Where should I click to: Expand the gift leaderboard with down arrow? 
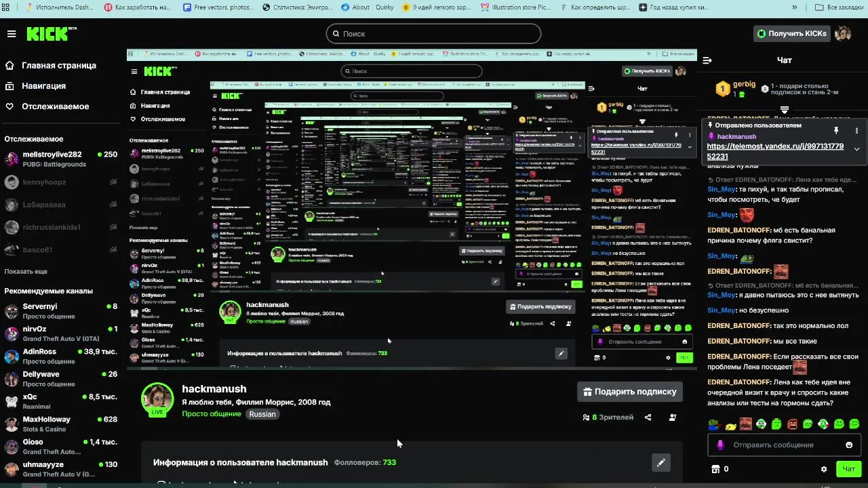[784, 109]
